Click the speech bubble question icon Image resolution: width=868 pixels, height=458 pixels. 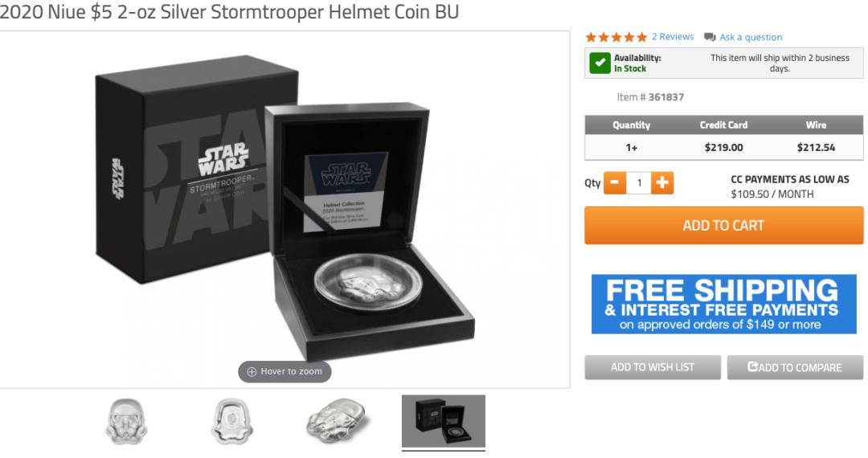(x=710, y=37)
